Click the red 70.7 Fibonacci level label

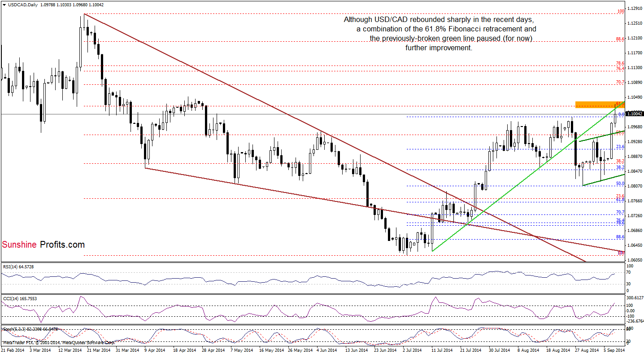coord(620,82)
